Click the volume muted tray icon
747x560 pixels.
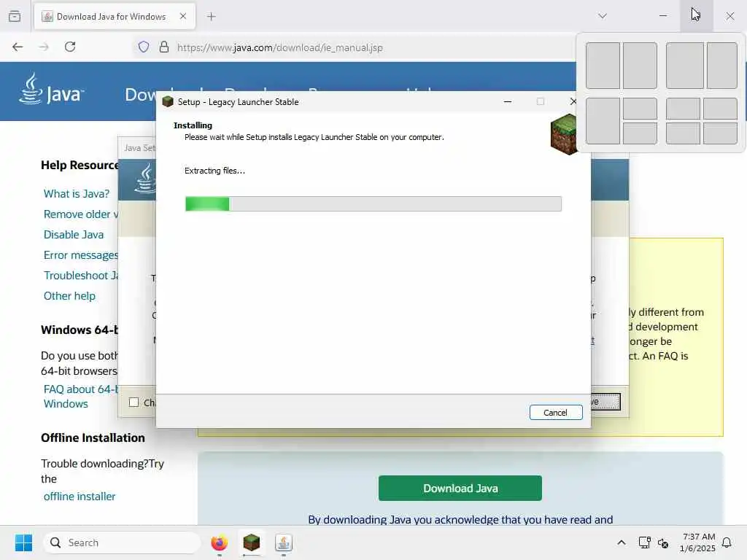663,542
